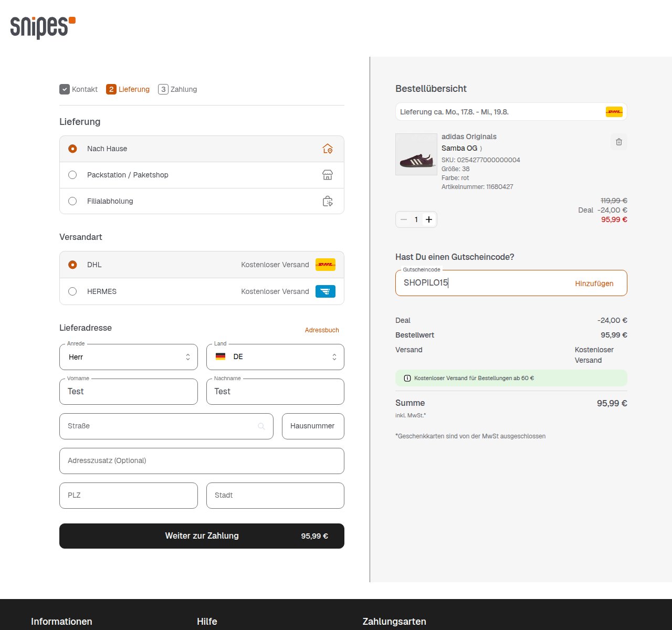Click the Kontakt checkmark icon
Screen dimensions: 672x630
point(65,89)
